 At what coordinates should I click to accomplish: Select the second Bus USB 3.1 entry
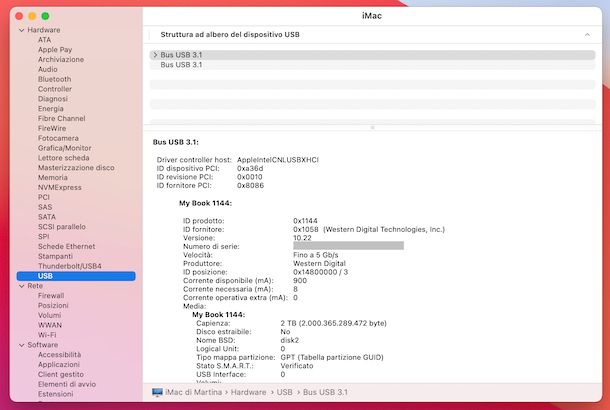(x=181, y=65)
